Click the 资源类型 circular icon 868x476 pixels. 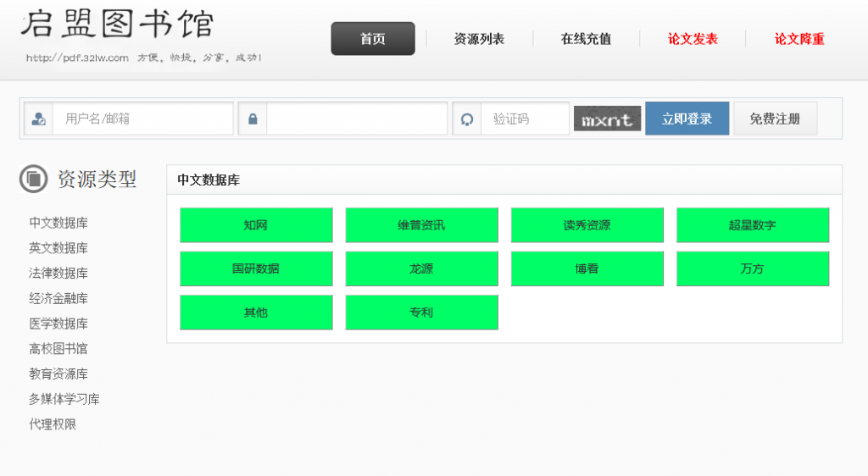coord(33,179)
